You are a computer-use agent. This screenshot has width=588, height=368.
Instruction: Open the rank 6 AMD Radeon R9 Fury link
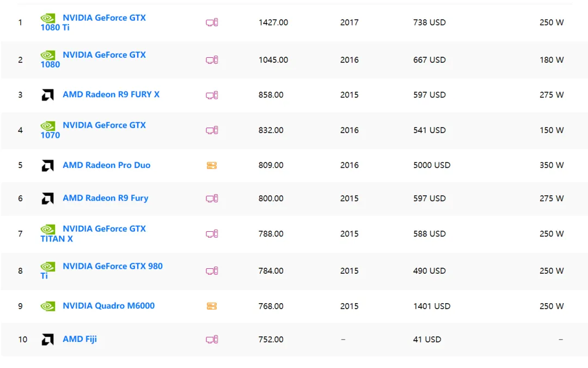pyautogui.click(x=106, y=198)
